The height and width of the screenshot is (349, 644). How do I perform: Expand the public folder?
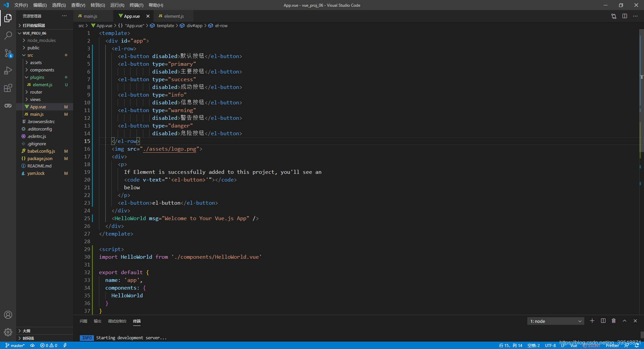(x=45, y=48)
